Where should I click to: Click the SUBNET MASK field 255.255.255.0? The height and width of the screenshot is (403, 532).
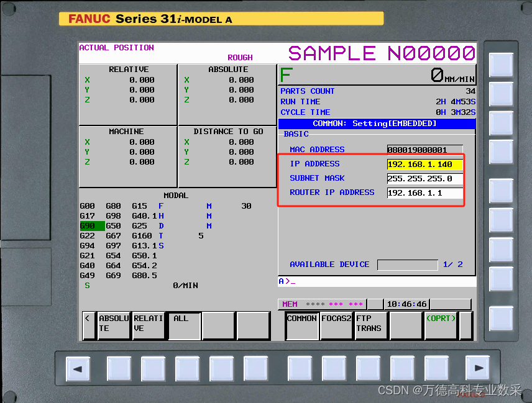[424, 179]
